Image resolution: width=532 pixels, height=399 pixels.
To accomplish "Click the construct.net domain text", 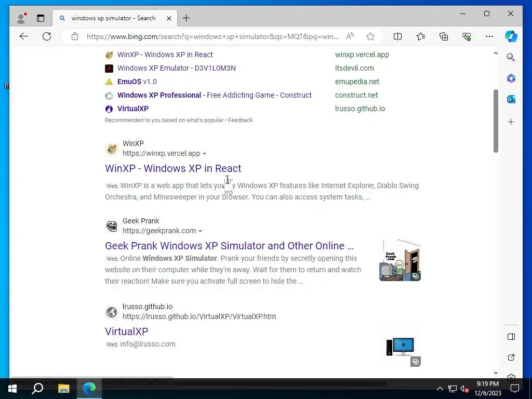I will point(356,96).
